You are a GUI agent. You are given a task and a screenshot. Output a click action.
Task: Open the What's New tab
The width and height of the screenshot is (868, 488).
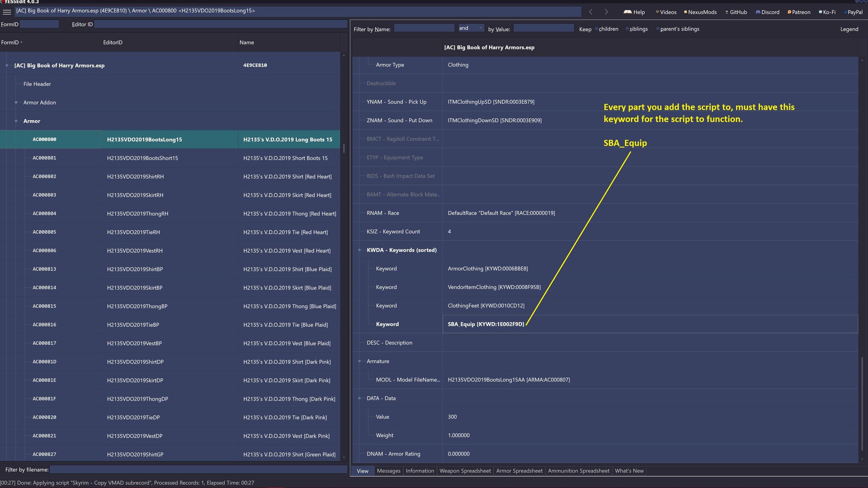coord(629,471)
